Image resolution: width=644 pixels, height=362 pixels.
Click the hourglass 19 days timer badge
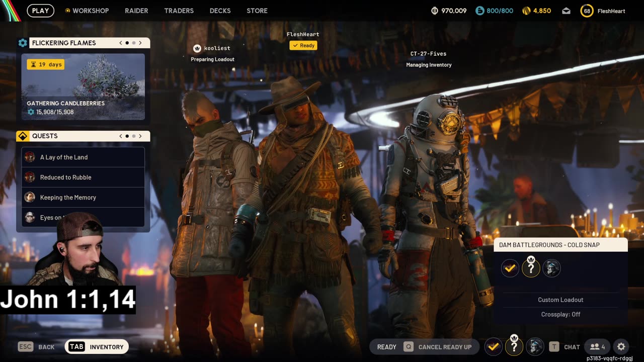click(46, 64)
